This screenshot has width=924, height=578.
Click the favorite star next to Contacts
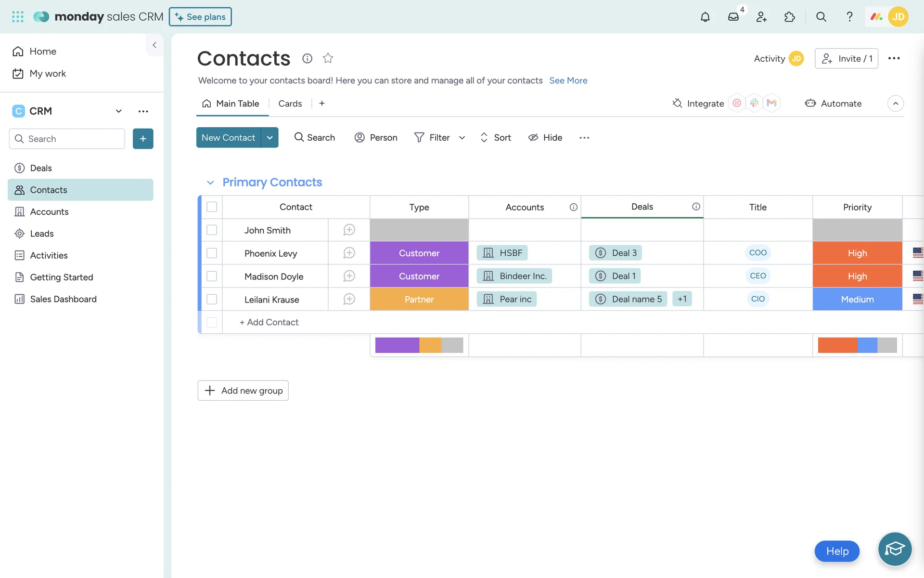328,58
